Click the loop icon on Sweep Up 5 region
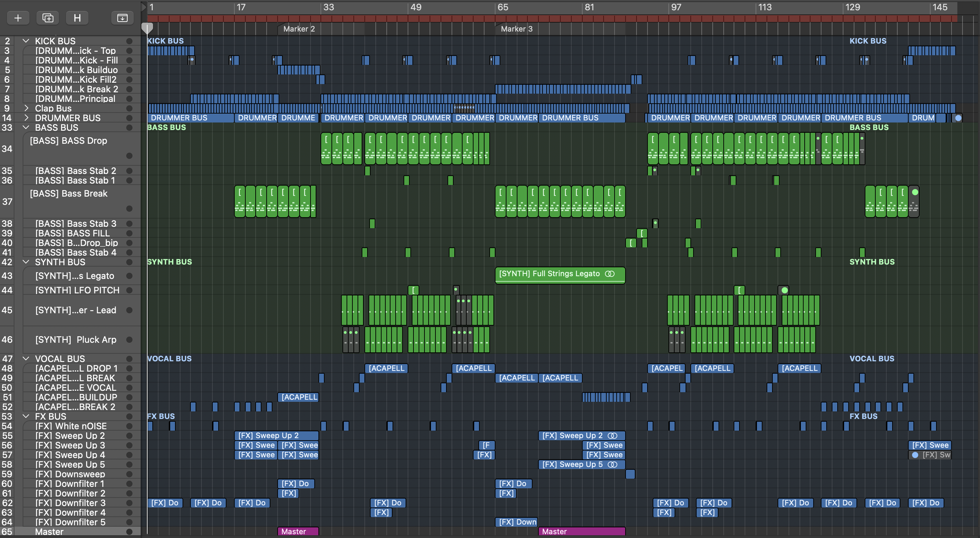Image resolution: width=980 pixels, height=538 pixels. [612, 464]
